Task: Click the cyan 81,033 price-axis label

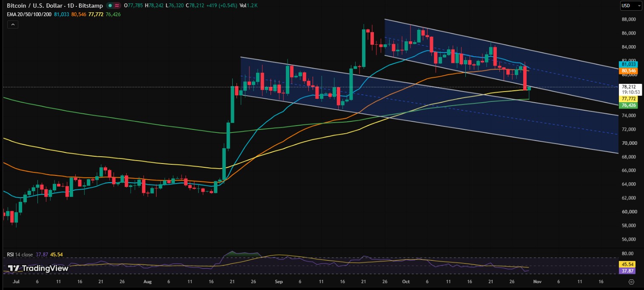Action: (x=629, y=64)
